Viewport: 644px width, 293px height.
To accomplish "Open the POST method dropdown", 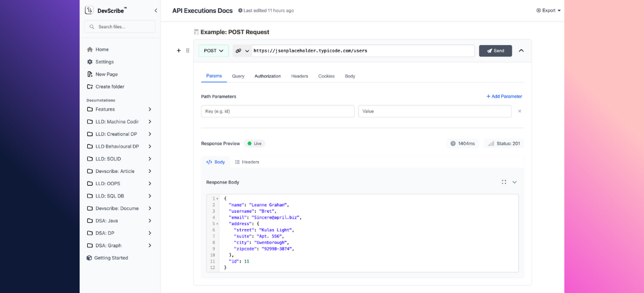I will [x=214, y=51].
